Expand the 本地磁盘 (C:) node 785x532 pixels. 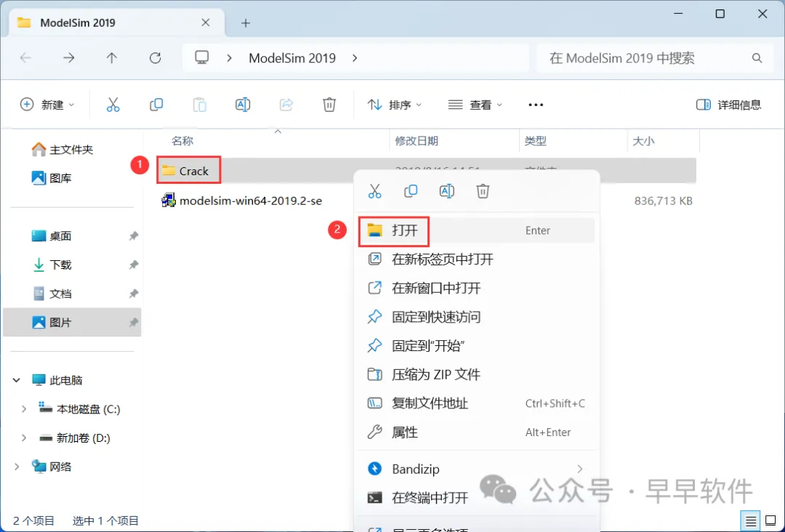23,409
